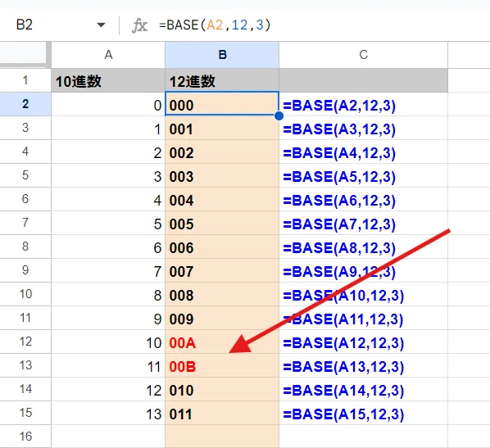Viewport: 490px width, 448px height.
Task: Select the cell containing 001
Action: pos(222,128)
